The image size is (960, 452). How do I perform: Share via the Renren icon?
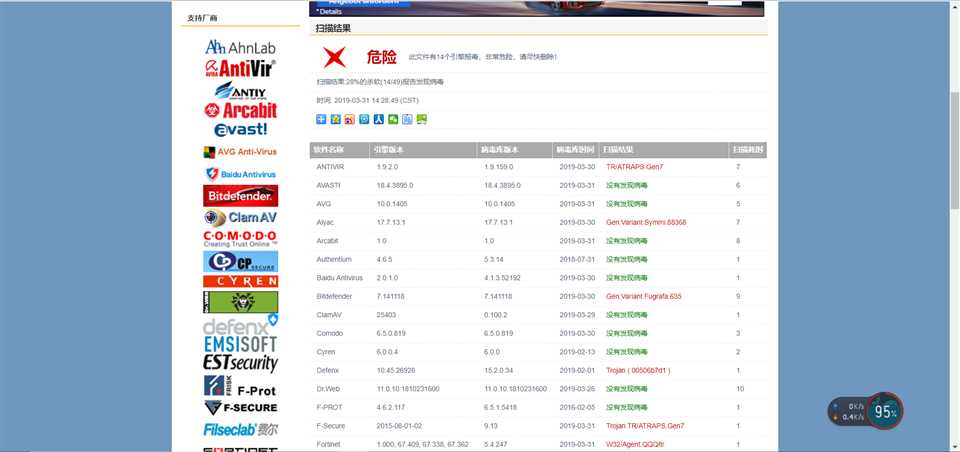pos(378,119)
